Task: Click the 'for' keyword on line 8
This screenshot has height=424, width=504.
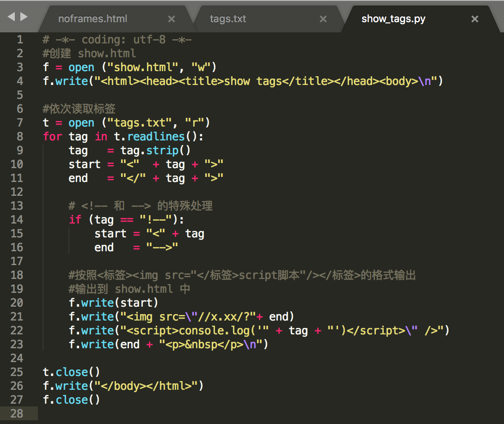Action: click(x=52, y=136)
